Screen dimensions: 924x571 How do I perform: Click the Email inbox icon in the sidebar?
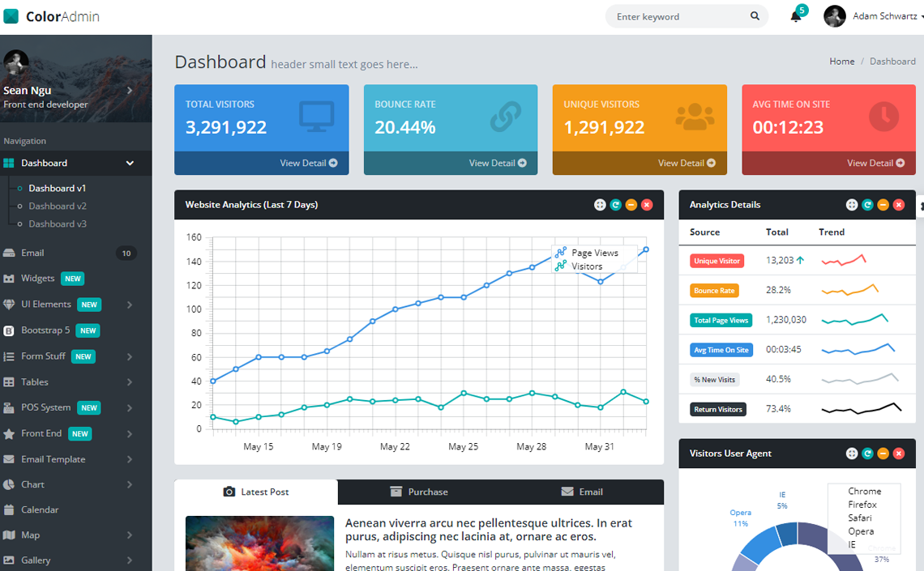pyautogui.click(x=9, y=254)
